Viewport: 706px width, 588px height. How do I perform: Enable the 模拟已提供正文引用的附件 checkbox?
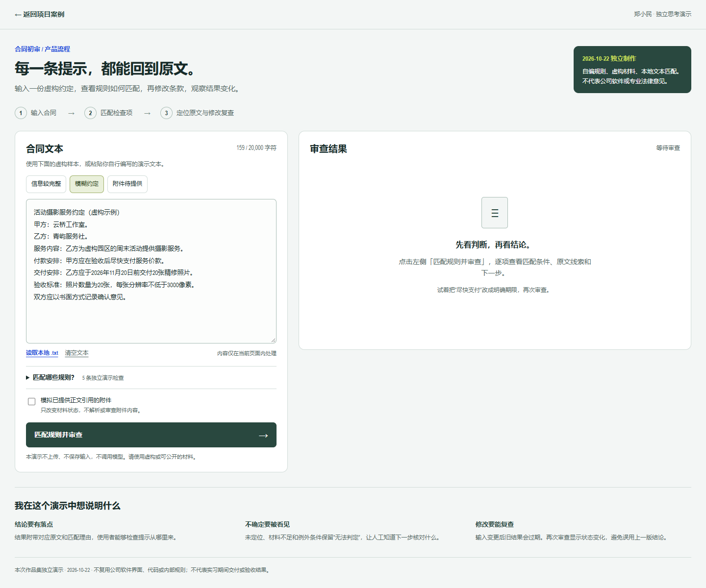coord(32,401)
